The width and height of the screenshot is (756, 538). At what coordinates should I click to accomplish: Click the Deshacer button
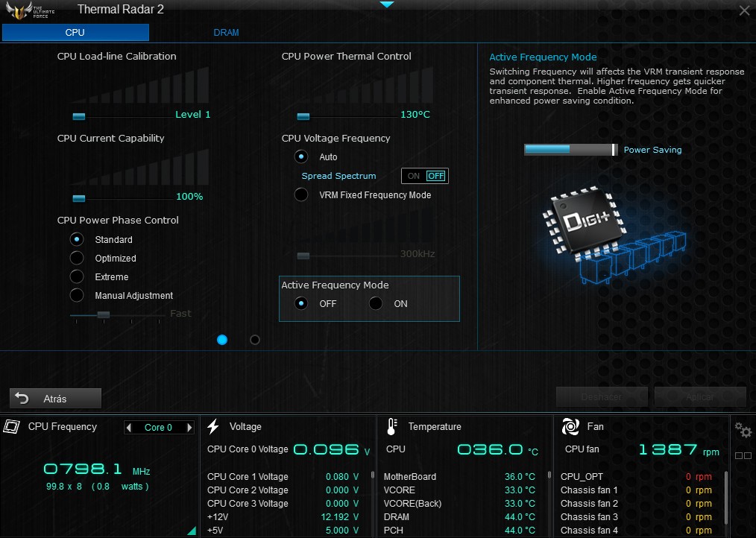click(602, 396)
